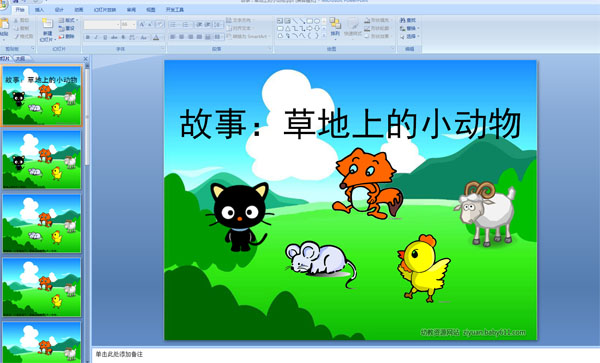600x363 pixels.
Task: Select the second slide thumbnail
Action: (42, 160)
